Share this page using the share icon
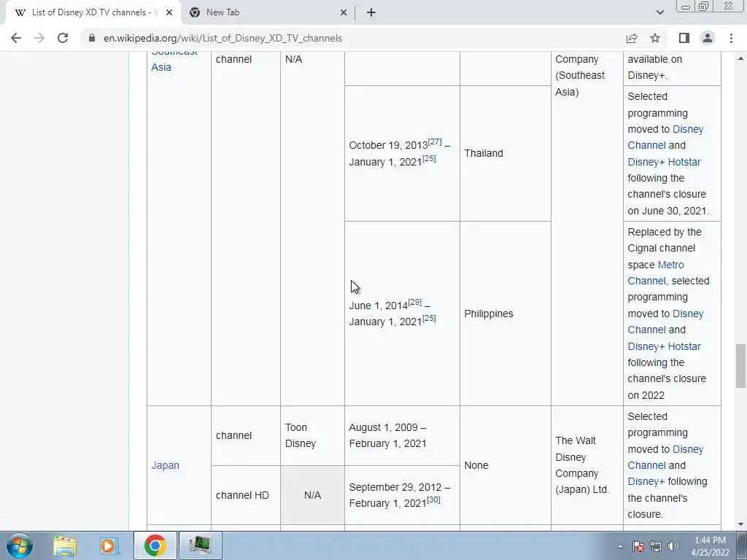747x560 pixels. [632, 38]
